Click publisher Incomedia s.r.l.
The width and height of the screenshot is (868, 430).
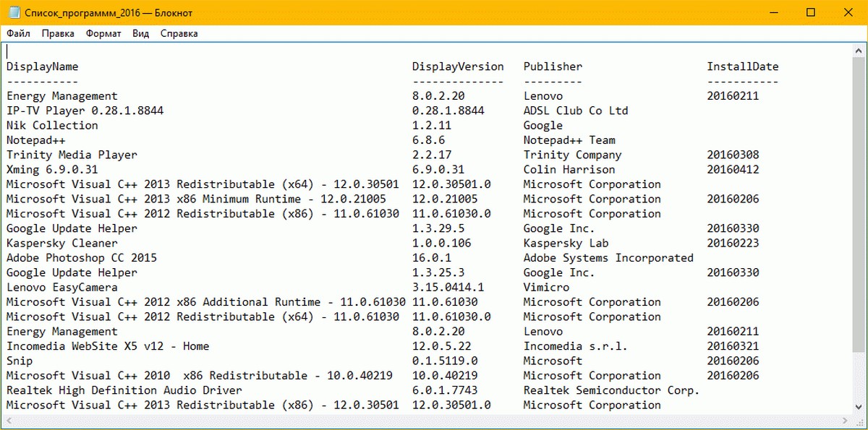(x=576, y=346)
